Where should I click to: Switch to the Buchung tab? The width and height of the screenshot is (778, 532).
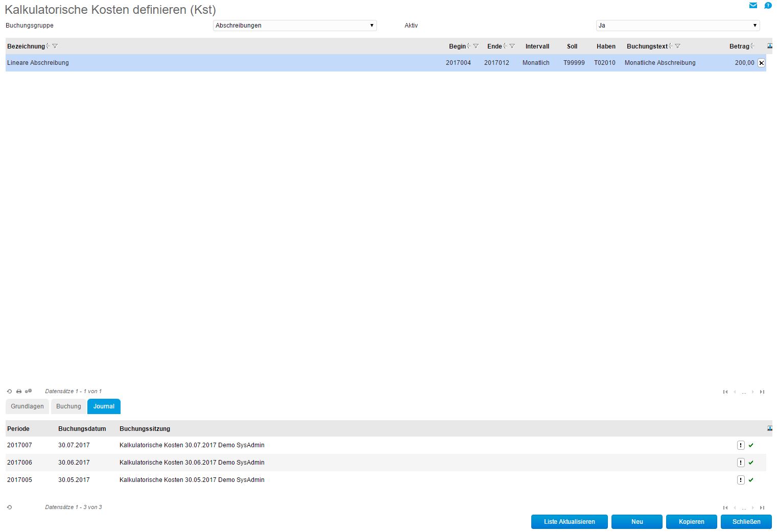tap(68, 406)
